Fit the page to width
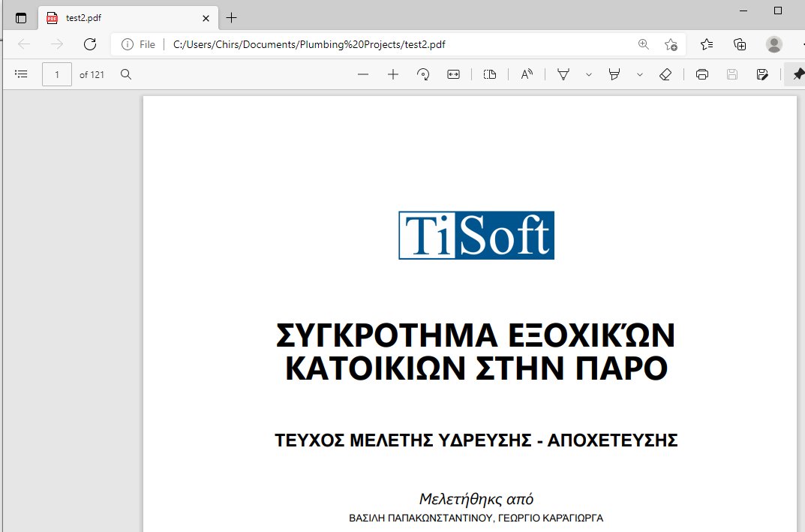805x532 pixels. coord(453,74)
